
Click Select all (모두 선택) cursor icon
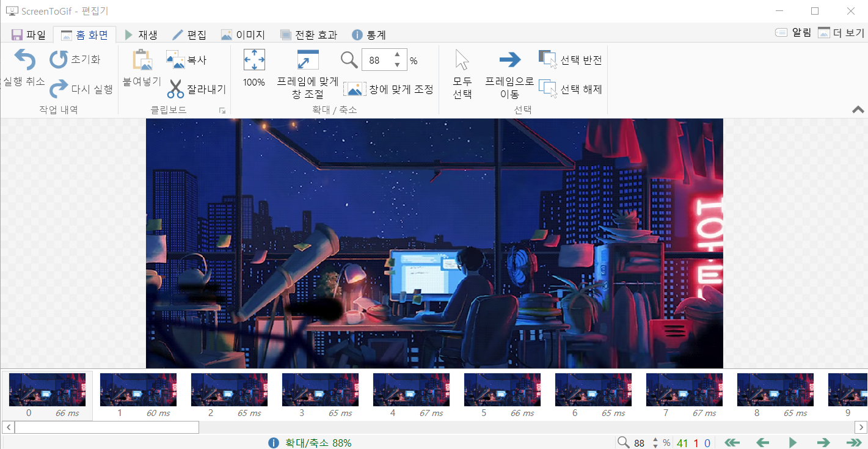pos(462,60)
